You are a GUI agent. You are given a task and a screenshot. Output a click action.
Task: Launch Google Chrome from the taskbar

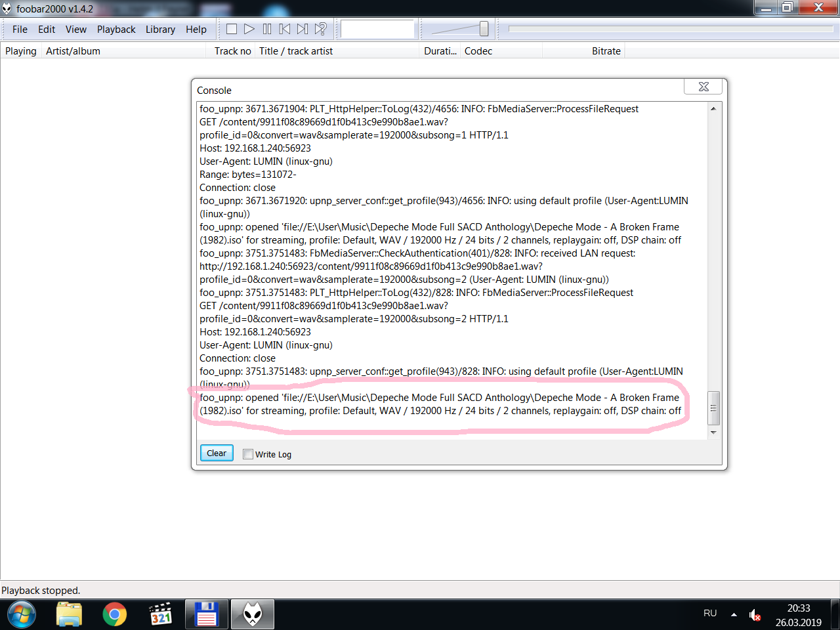click(115, 615)
